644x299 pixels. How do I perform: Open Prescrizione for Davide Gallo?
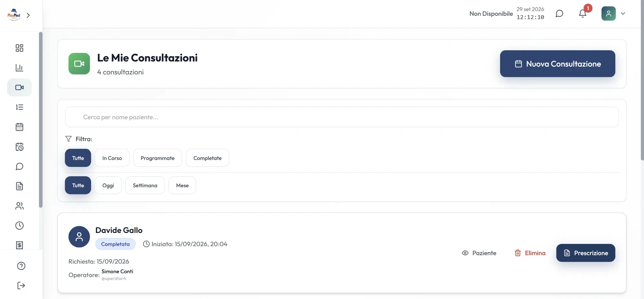(585, 253)
